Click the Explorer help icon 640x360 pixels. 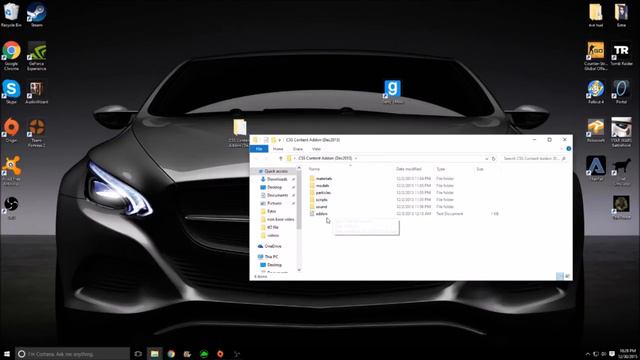coord(569,149)
